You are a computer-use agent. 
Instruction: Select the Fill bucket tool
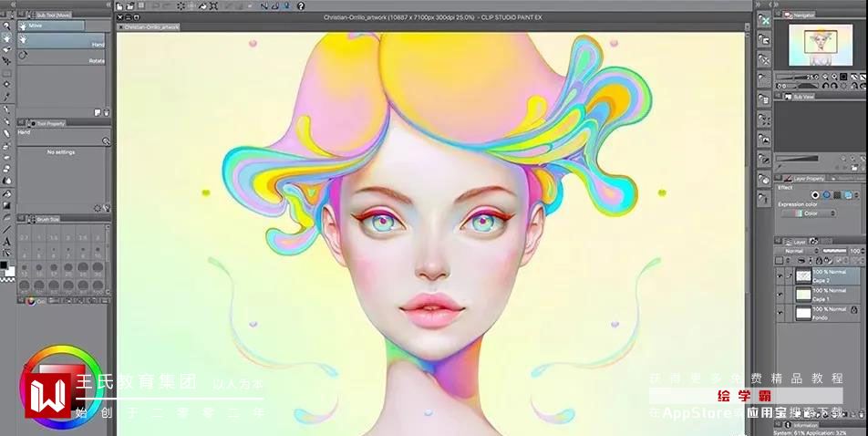[x=6, y=192]
